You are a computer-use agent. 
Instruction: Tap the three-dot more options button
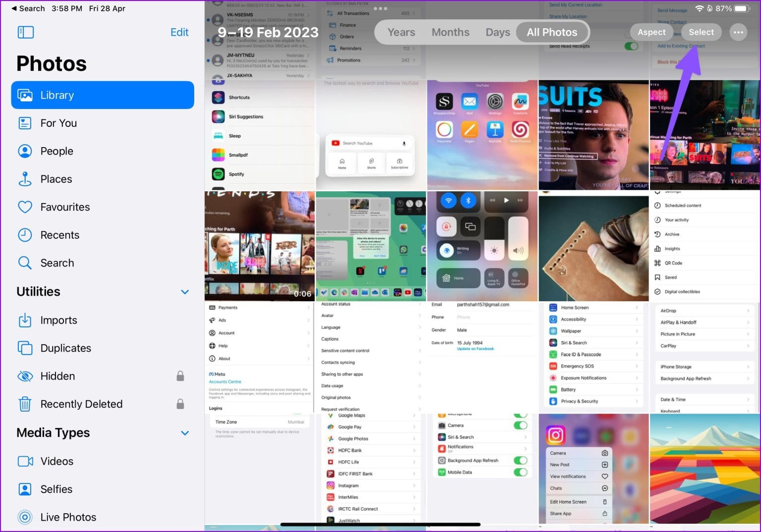pyautogui.click(x=738, y=32)
